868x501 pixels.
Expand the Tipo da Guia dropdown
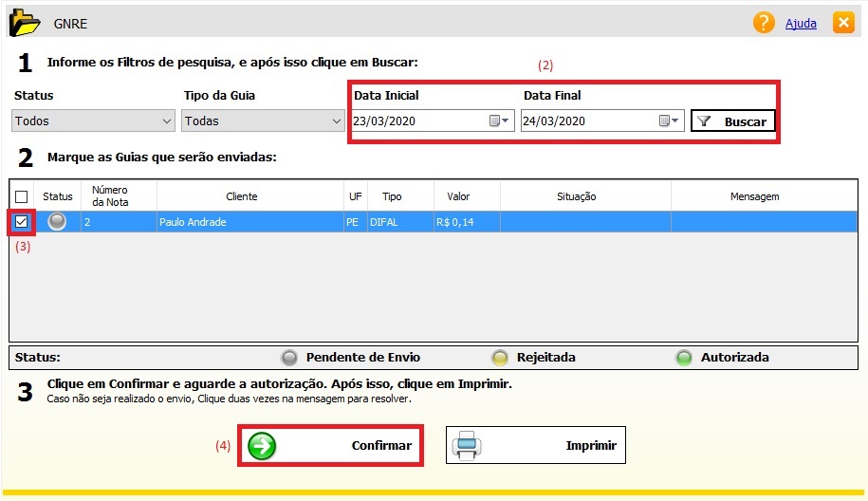coord(337,121)
